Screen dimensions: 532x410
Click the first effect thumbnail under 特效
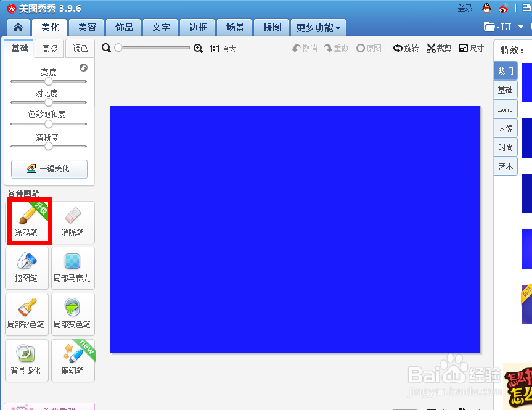(526, 83)
